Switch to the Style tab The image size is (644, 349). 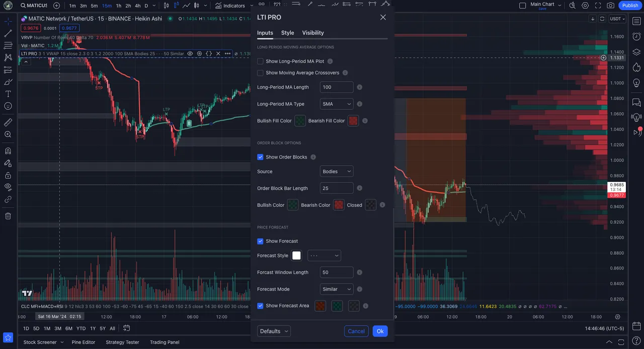[287, 33]
